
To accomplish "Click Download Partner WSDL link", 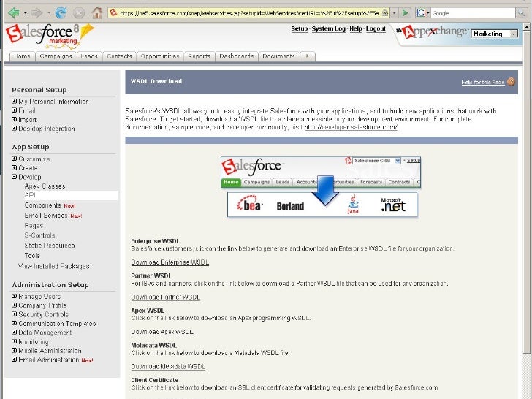I will (x=166, y=297).
